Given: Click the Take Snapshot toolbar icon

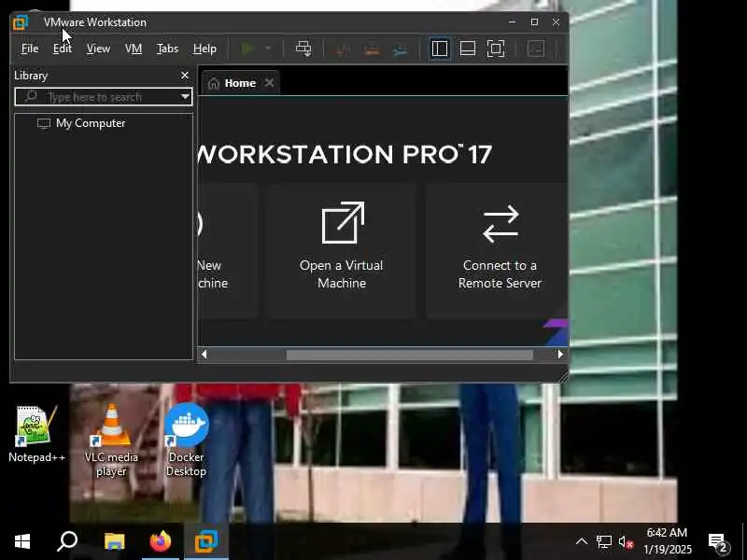Looking at the screenshot, I should (342, 49).
